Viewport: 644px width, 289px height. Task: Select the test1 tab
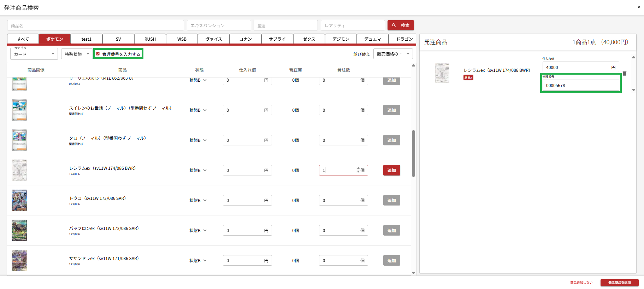click(x=87, y=39)
